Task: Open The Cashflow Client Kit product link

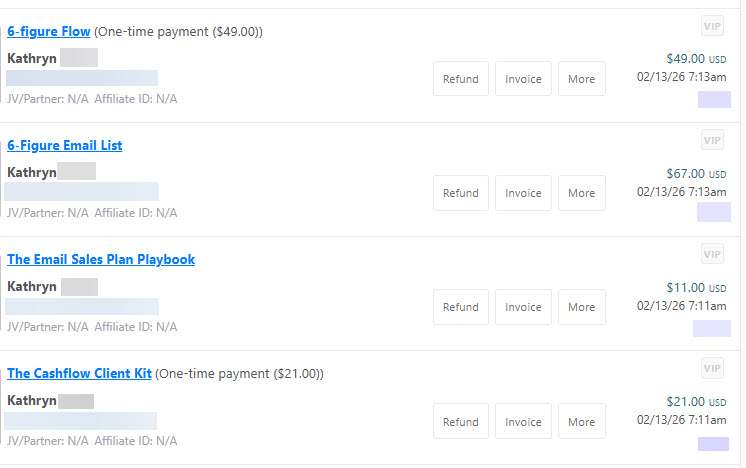Action: click(x=79, y=373)
